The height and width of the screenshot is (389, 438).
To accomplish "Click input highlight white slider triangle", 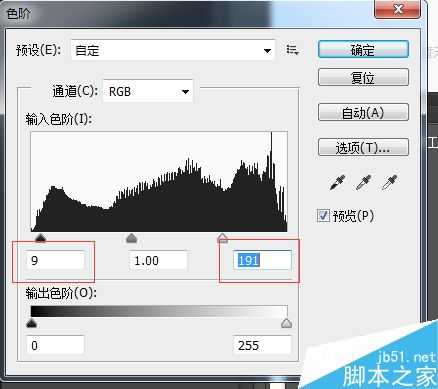I will click(x=222, y=238).
